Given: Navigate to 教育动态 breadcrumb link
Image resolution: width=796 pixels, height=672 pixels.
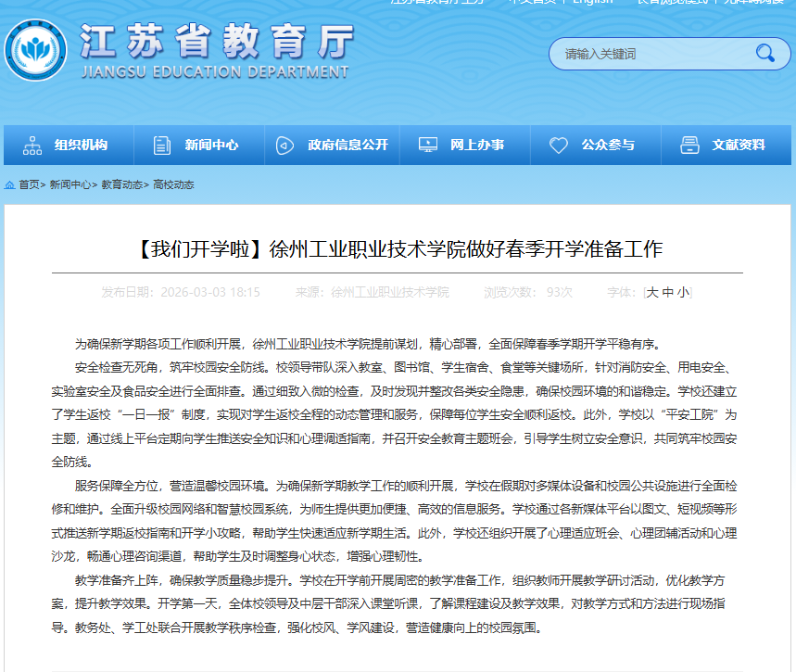Looking at the screenshot, I should 121,184.
